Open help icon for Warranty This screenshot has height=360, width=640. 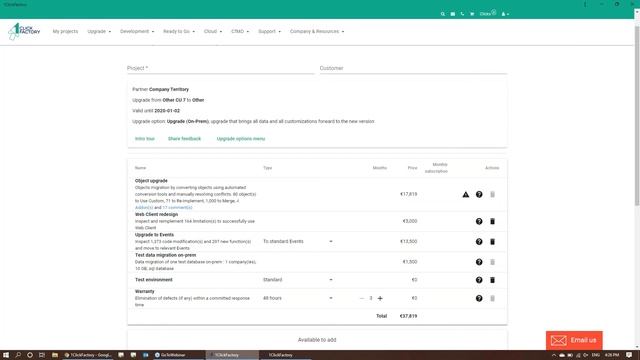point(479,298)
